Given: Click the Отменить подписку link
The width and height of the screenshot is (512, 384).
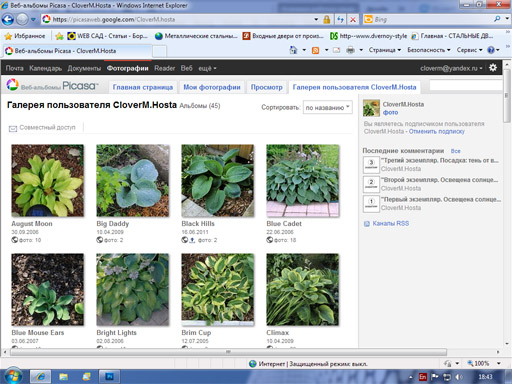Looking at the screenshot, I should pos(436,131).
